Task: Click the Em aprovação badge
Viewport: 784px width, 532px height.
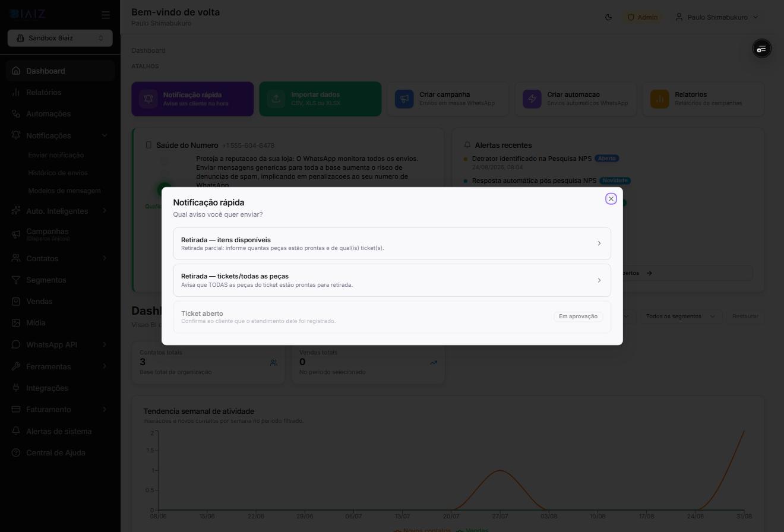Action: pyautogui.click(x=578, y=316)
